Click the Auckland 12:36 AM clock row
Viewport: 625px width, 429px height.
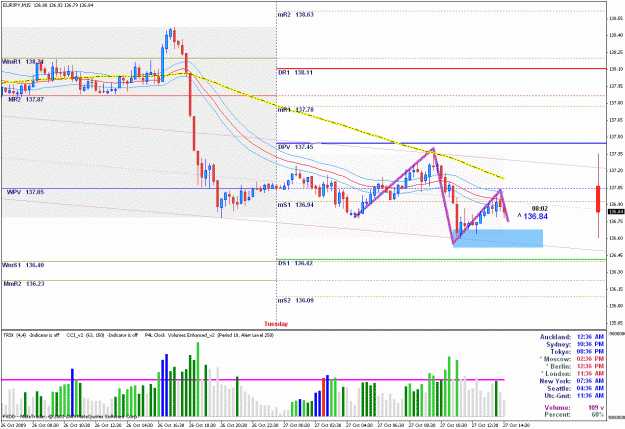[572, 337]
